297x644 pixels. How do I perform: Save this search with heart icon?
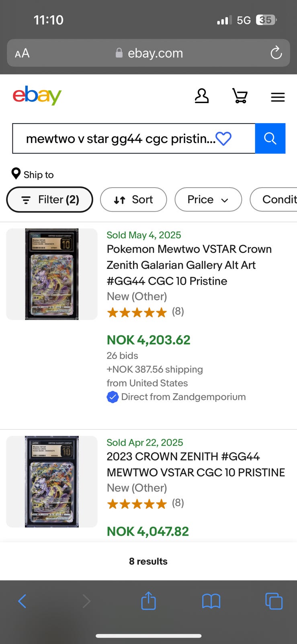[223, 139]
